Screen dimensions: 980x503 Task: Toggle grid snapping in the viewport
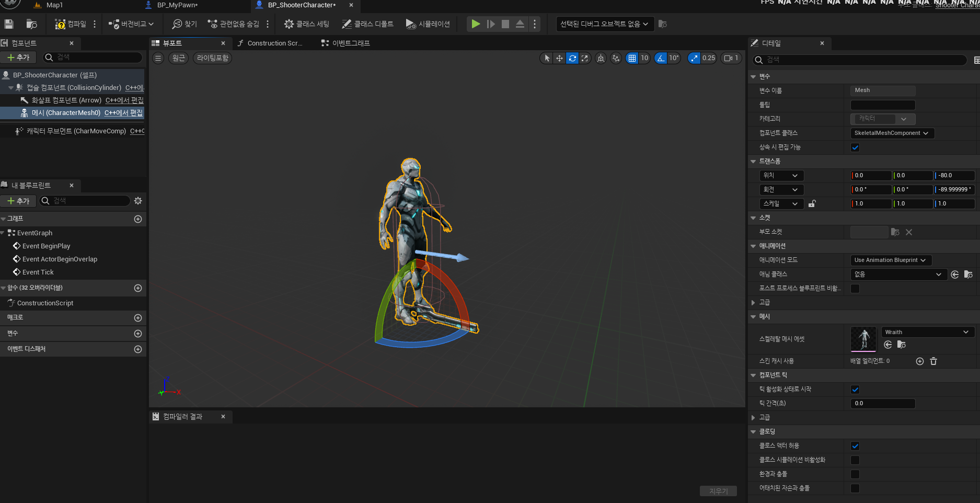coord(632,58)
